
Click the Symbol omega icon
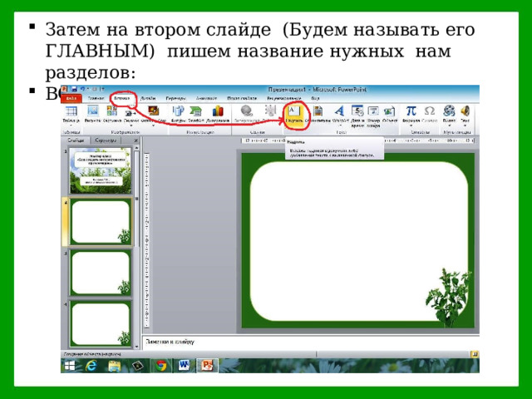coord(430,111)
